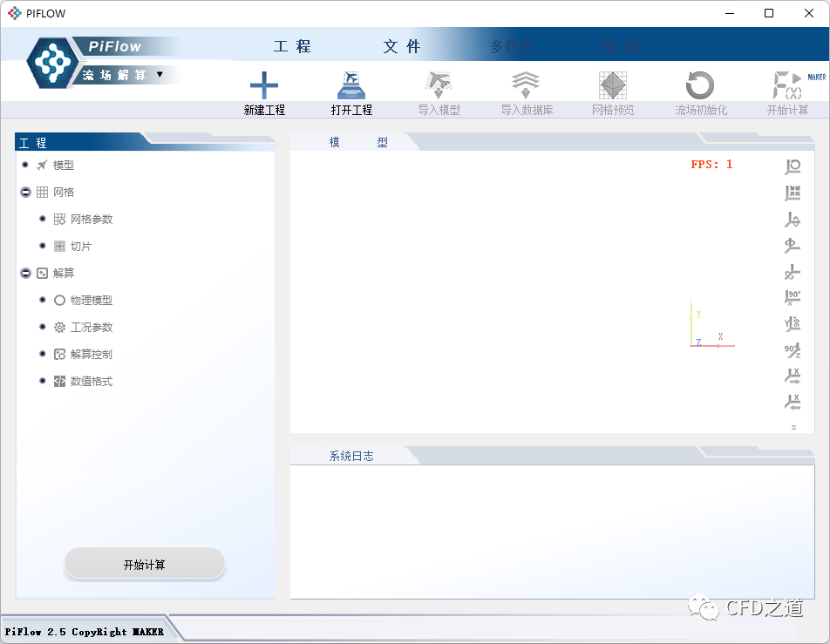Screen dimensions: 830x644
Task: Click 流场初始化 circular arrow icon
Action: [x=700, y=85]
